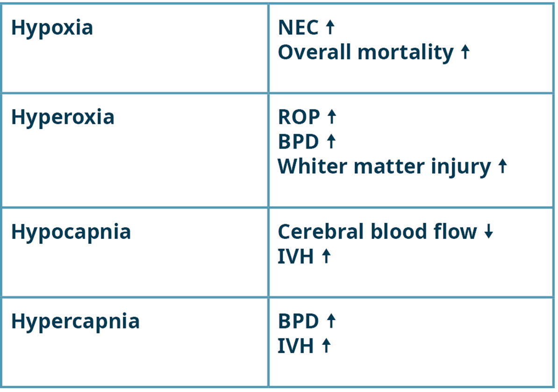Click the NEC text
558x392 pixels.
(298, 28)
